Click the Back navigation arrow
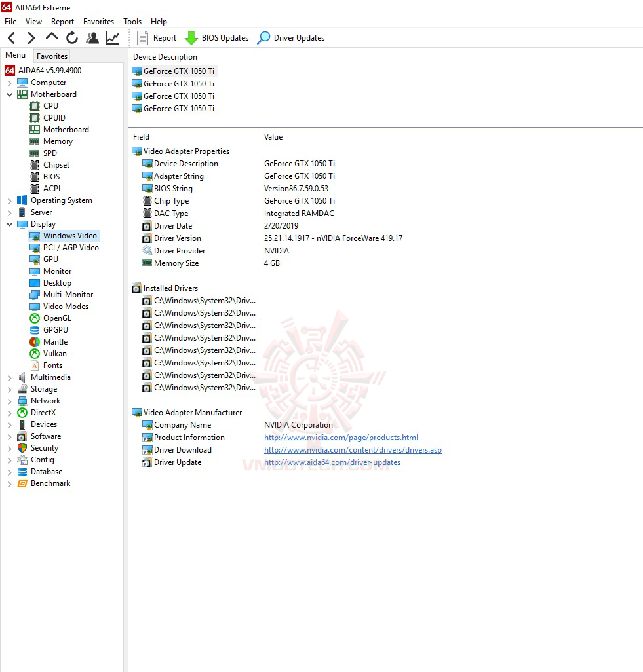The image size is (643, 672). 12,38
